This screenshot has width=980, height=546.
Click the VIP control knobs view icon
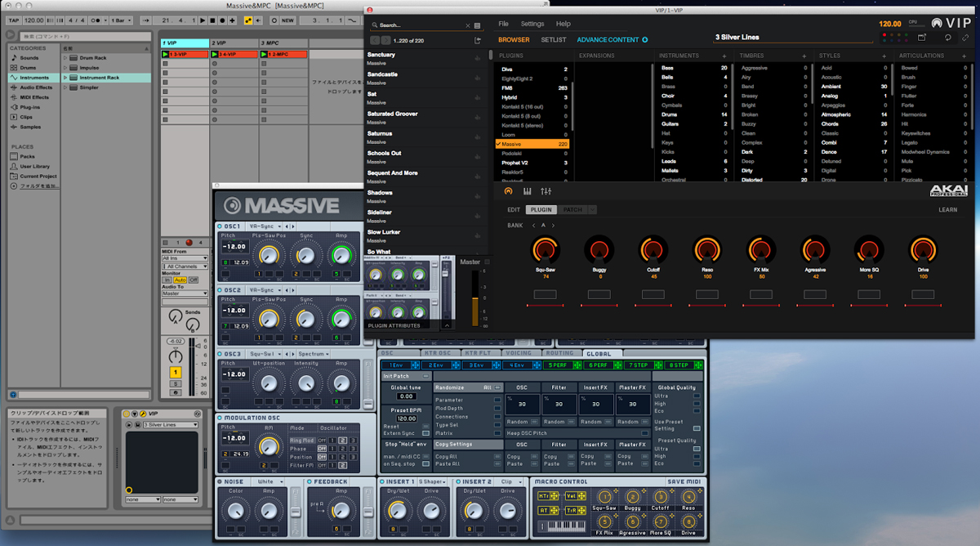click(x=508, y=191)
